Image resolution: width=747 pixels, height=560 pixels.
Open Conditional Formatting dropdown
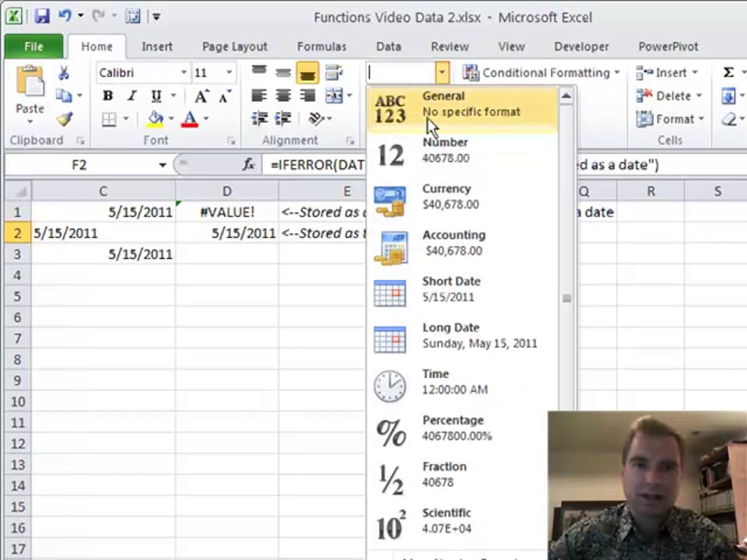(542, 73)
